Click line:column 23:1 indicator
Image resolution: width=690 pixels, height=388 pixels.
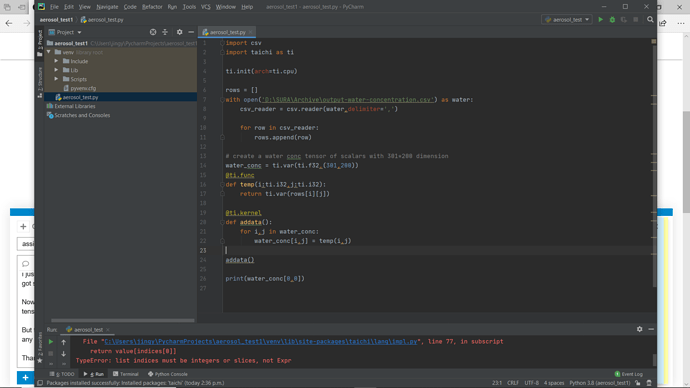pyautogui.click(x=497, y=383)
